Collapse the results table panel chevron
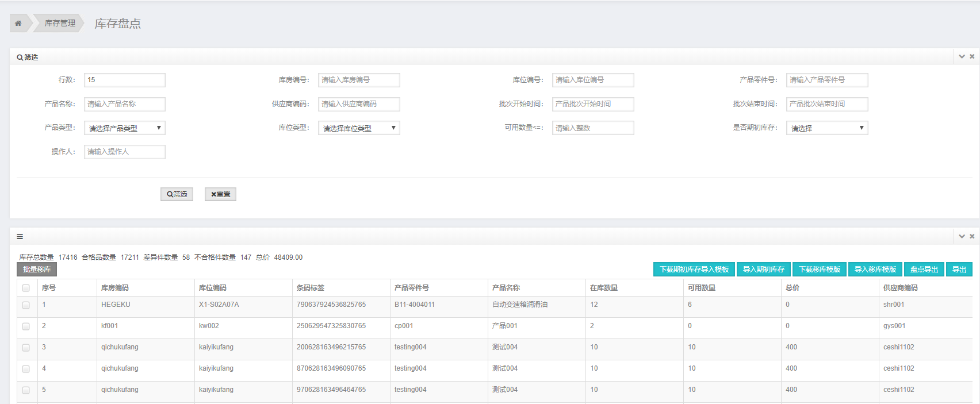Screen dimensions: 980x404 pyautogui.click(x=962, y=236)
